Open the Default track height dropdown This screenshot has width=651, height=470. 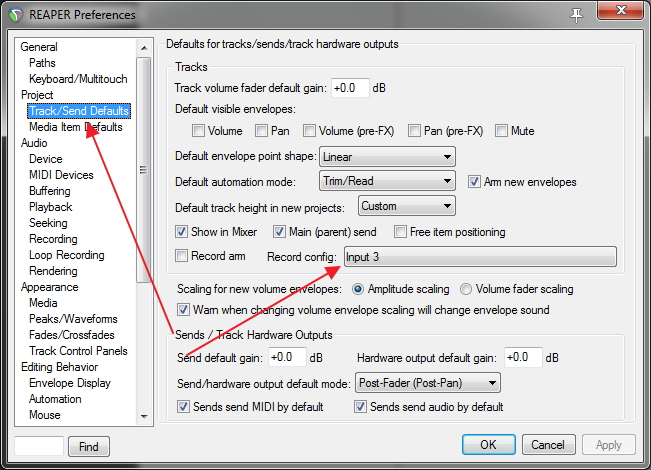pyautogui.click(x=406, y=206)
